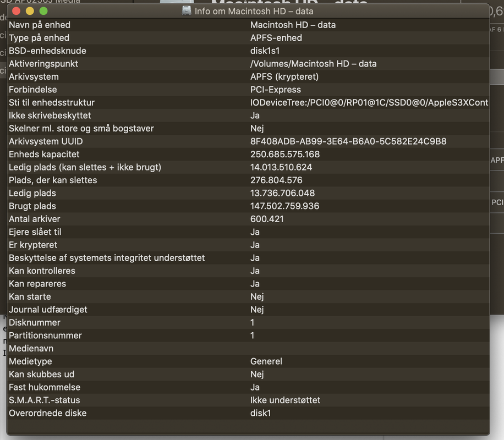Select 'Ledig plads (kan slettes + ikke brugt)' label
The width and height of the screenshot is (504, 440).
tap(85, 167)
